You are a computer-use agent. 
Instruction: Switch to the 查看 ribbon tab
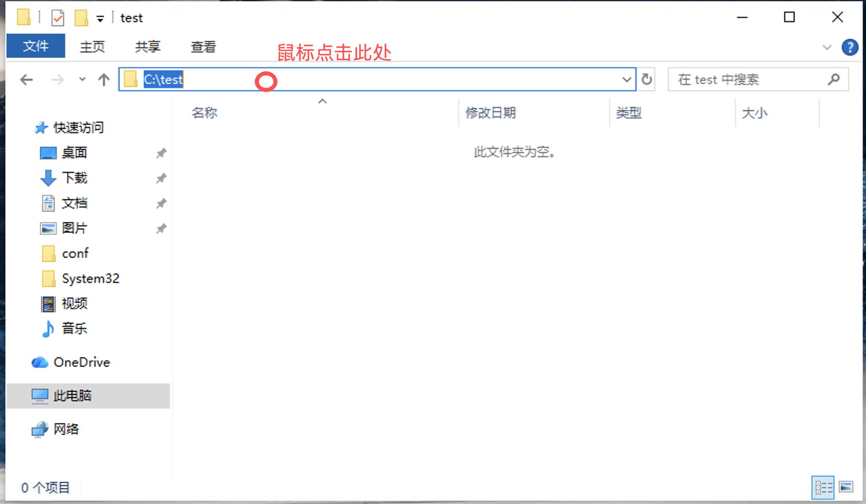pos(203,47)
